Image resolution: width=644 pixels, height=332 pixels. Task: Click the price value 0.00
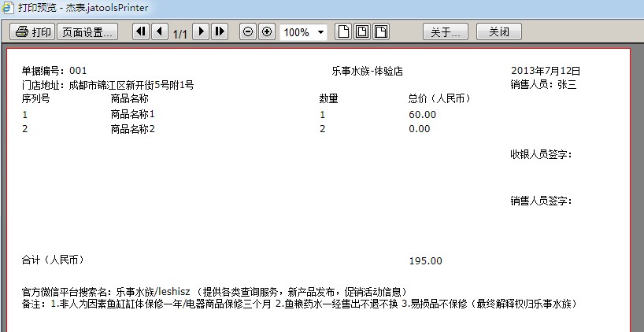(420, 129)
